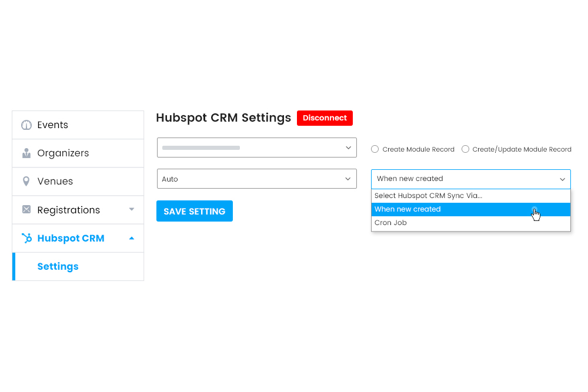This screenshot has height=392, width=588.
Task: Open the Events section from the sidebar
Action: [x=53, y=125]
